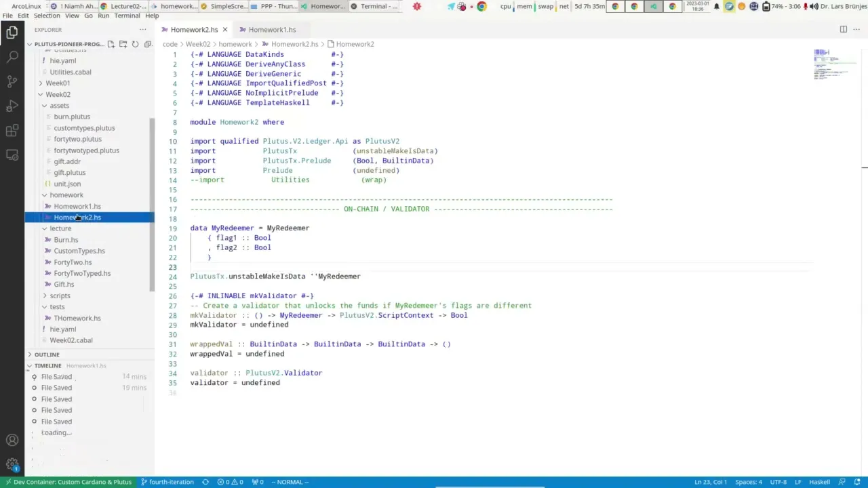
Task: Open the Search view in activity bar
Action: 12,57
